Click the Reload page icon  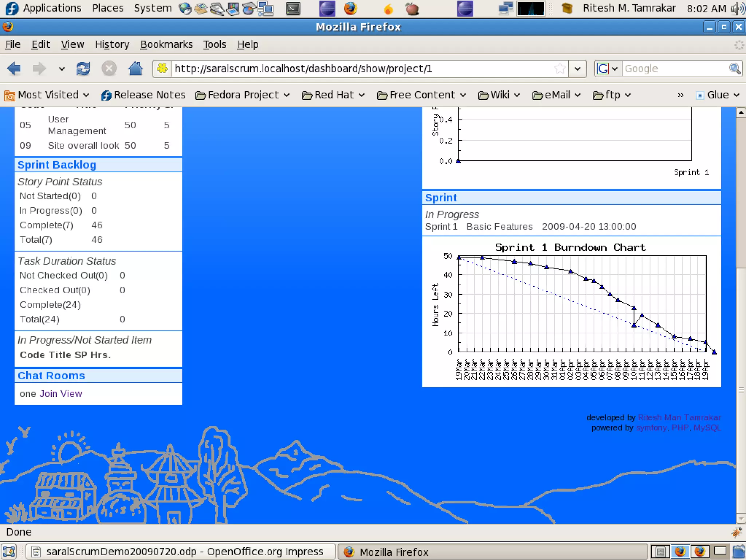(83, 68)
